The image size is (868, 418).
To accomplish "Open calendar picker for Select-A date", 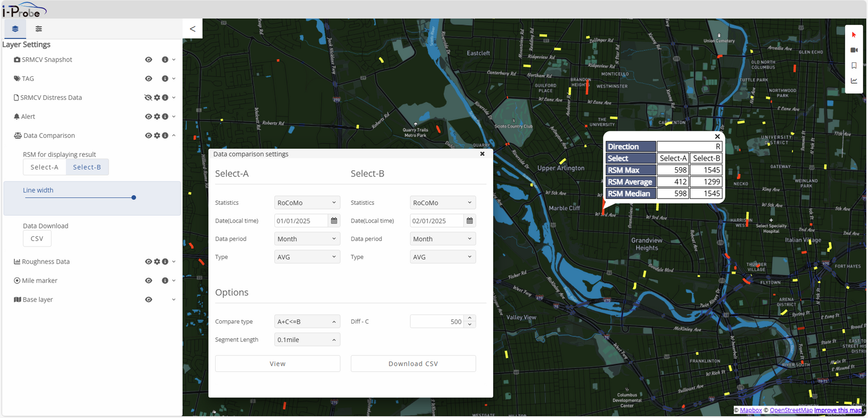I will (334, 221).
